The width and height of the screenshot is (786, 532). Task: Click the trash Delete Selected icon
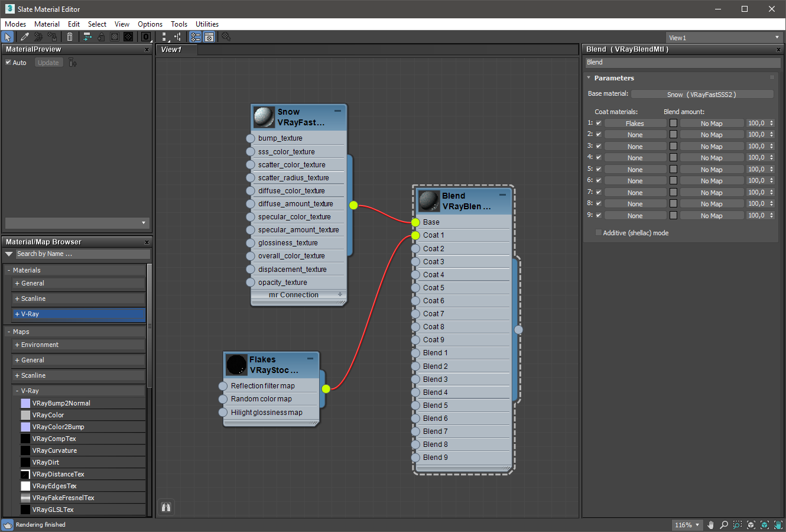[70, 37]
